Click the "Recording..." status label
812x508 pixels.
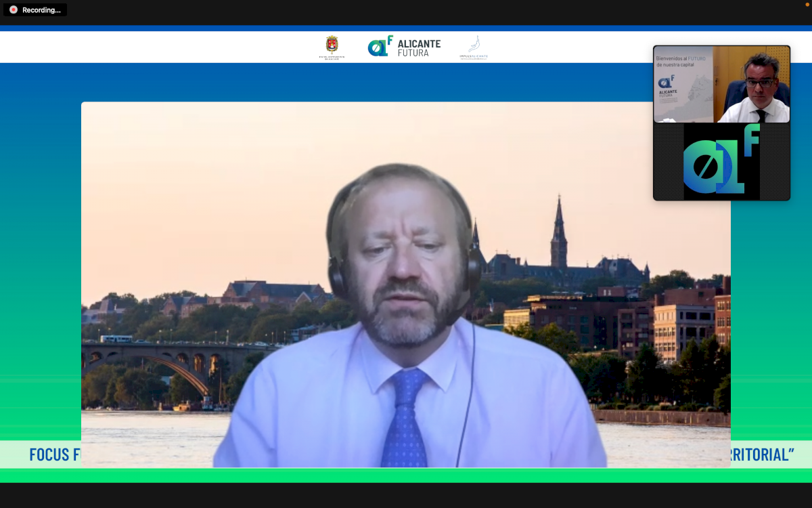coord(41,10)
